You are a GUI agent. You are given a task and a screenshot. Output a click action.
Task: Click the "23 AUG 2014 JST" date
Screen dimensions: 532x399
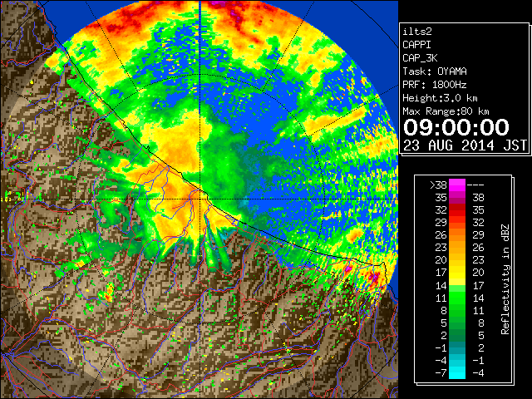[x=465, y=145]
